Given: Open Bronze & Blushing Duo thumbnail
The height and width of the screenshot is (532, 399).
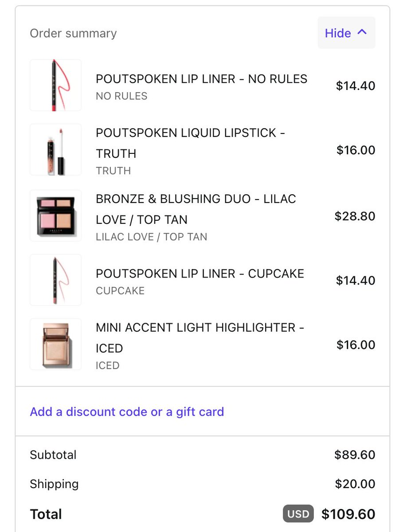Looking at the screenshot, I should pos(55,216).
